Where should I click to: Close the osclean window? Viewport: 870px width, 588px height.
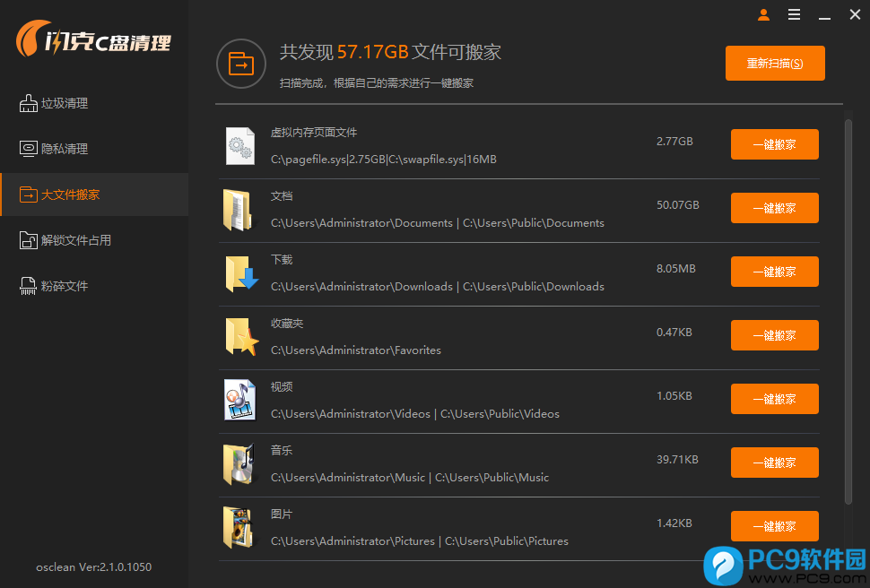click(x=855, y=14)
